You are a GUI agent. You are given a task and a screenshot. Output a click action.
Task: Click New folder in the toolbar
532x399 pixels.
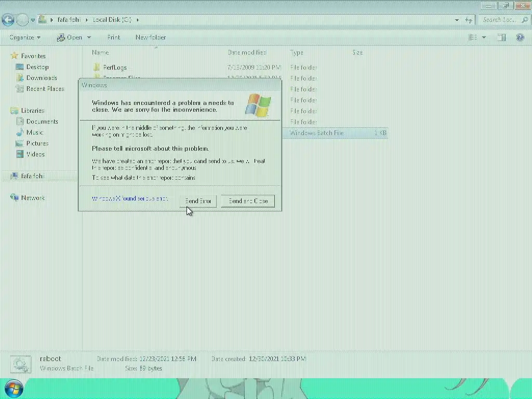pyautogui.click(x=151, y=37)
